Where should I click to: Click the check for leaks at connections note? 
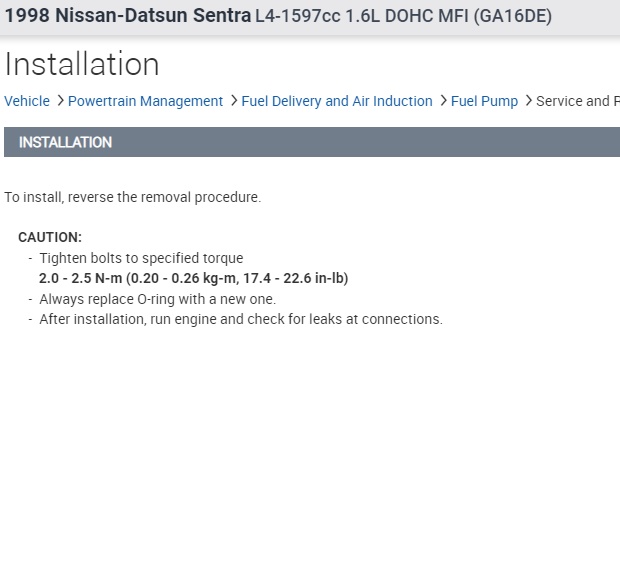[x=240, y=319]
